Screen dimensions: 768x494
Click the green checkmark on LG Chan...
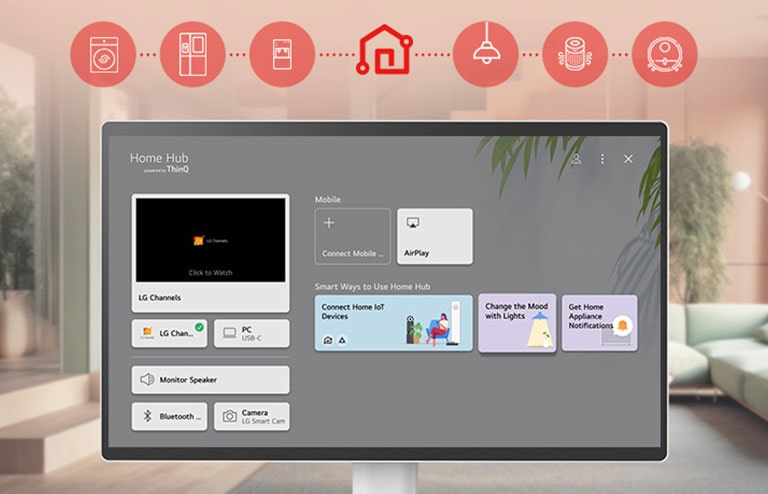(x=199, y=327)
